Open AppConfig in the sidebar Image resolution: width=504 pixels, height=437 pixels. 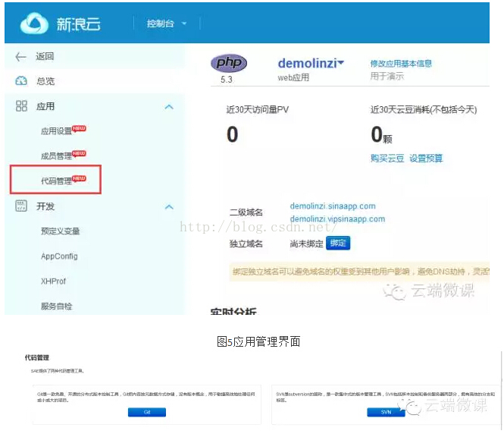[59, 256]
